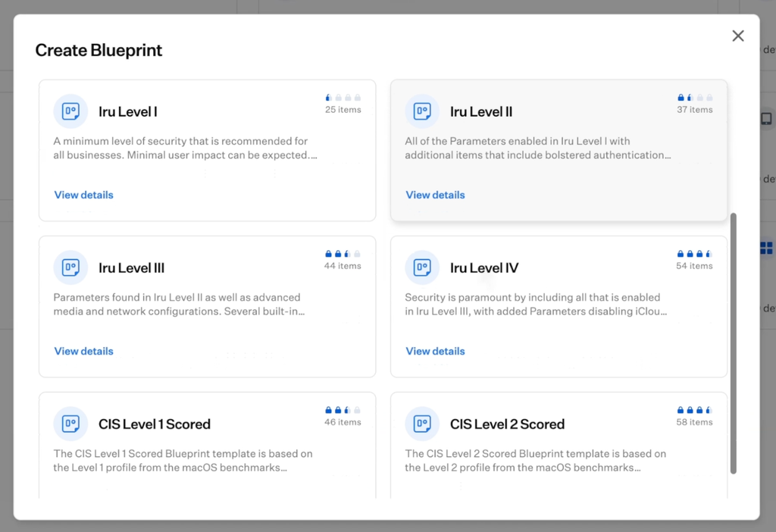Close the Create Blueprint dialog
The width and height of the screenshot is (776, 532).
coord(738,36)
